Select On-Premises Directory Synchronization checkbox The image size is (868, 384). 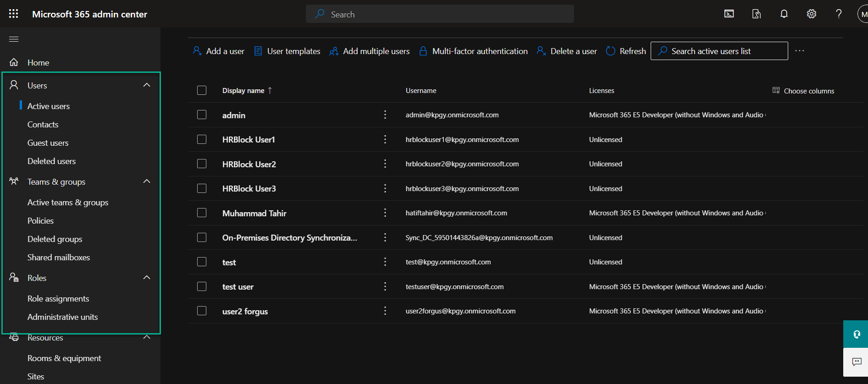(202, 237)
